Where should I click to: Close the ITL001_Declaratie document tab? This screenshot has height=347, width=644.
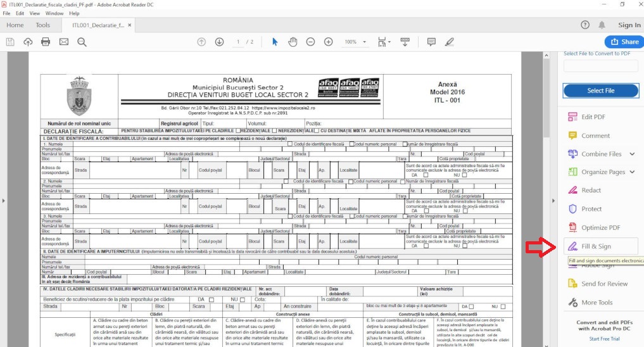coord(129,25)
